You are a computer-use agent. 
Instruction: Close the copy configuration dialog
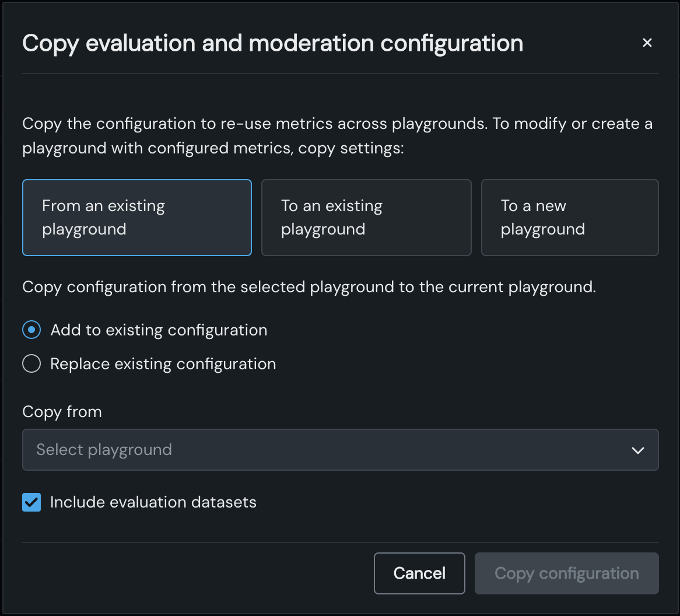[647, 43]
